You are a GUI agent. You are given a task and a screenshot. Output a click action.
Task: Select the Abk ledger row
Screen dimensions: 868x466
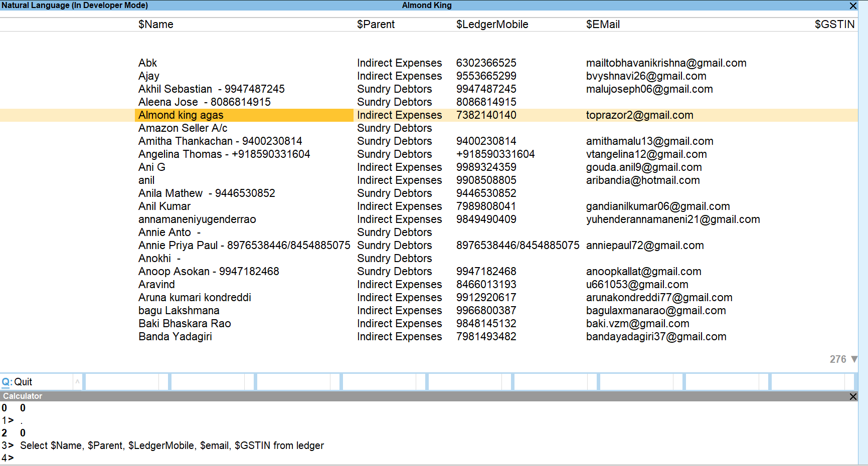pos(147,63)
